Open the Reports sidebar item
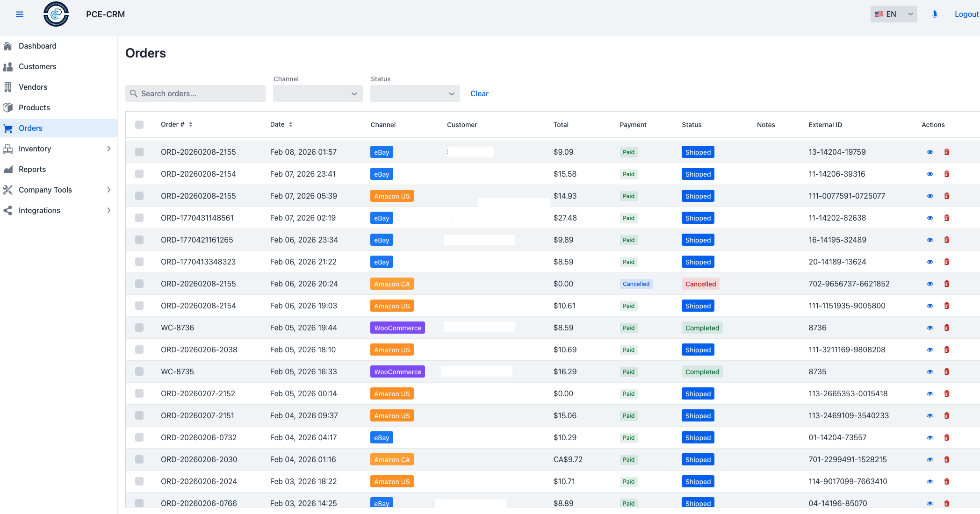The image size is (980, 514). tap(32, 169)
